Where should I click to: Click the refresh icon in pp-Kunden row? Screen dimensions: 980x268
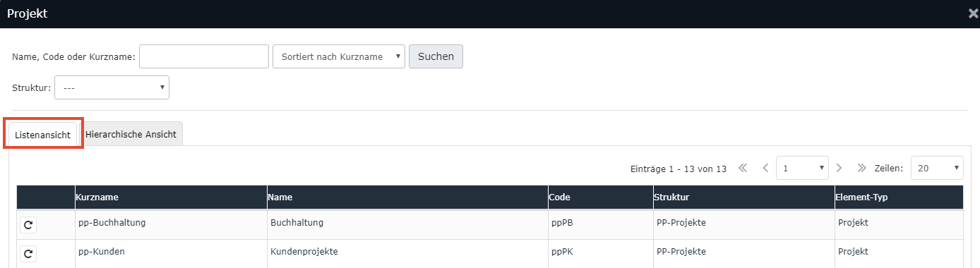pyautogui.click(x=28, y=254)
